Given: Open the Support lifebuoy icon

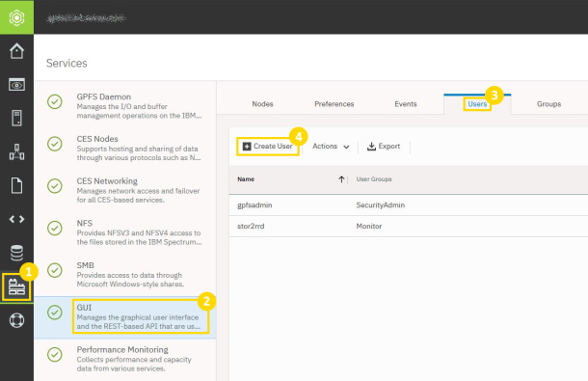Looking at the screenshot, I should click(x=16, y=320).
